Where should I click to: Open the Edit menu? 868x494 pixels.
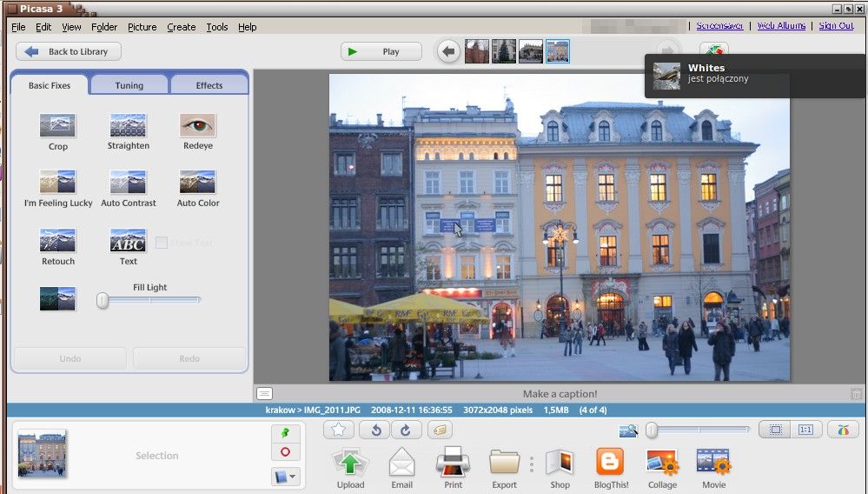tap(43, 27)
